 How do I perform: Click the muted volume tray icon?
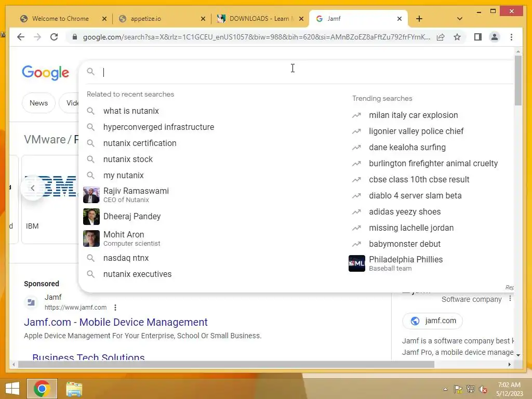coord(483,389)
